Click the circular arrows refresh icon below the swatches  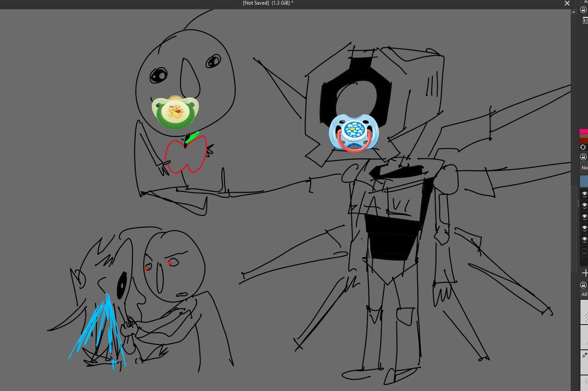[584, 147]
